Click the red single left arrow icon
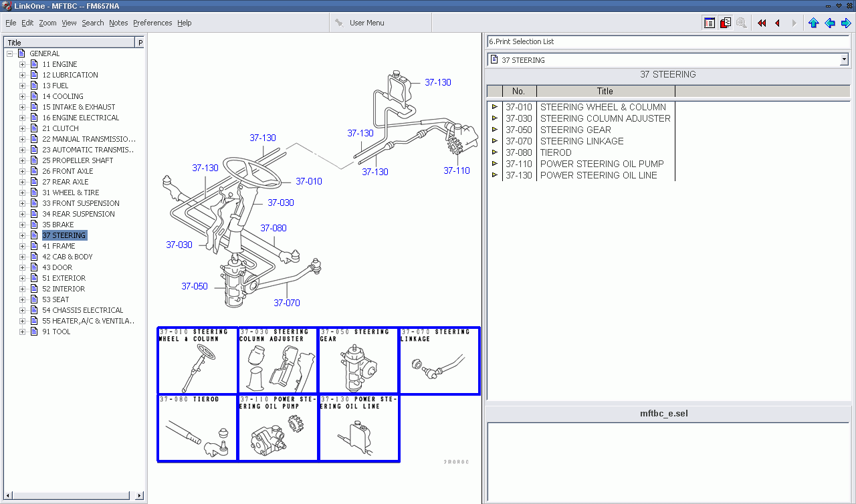The height and width of the screenshot is (504, 856). [x=777, y=23]
